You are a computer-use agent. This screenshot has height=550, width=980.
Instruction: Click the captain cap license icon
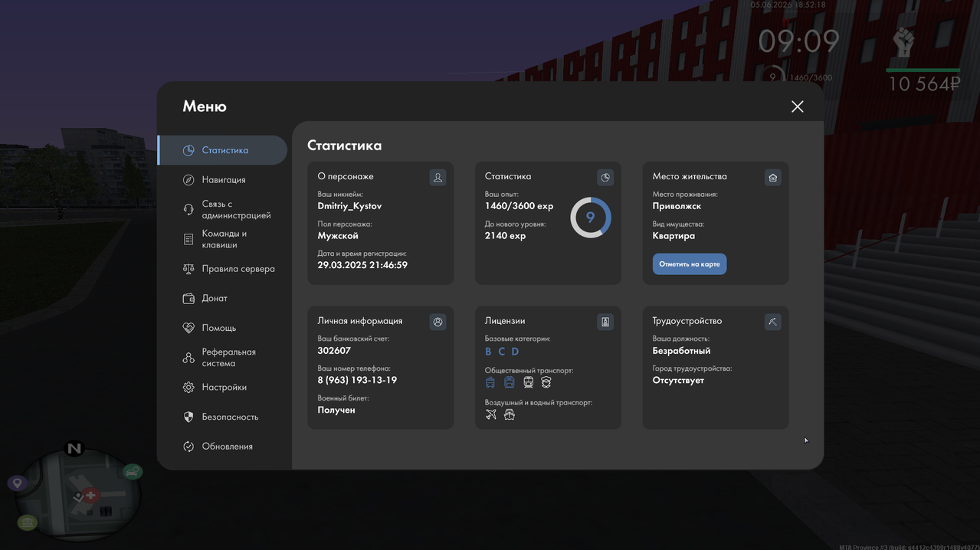(546, 382)
